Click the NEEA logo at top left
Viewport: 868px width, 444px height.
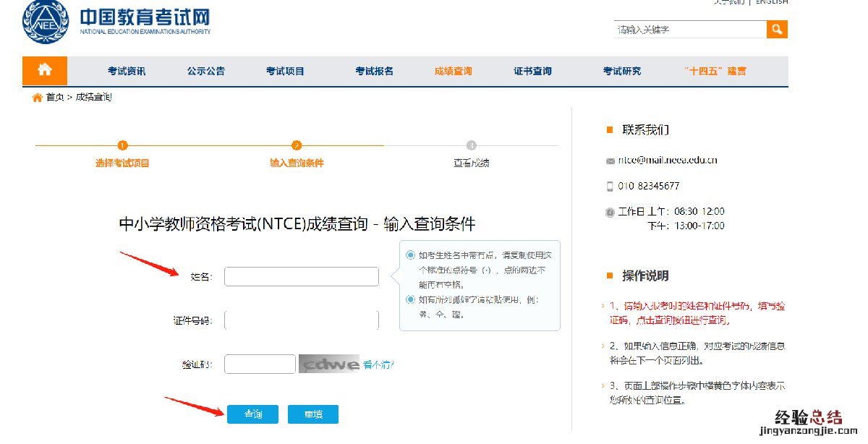coord(46,22)
